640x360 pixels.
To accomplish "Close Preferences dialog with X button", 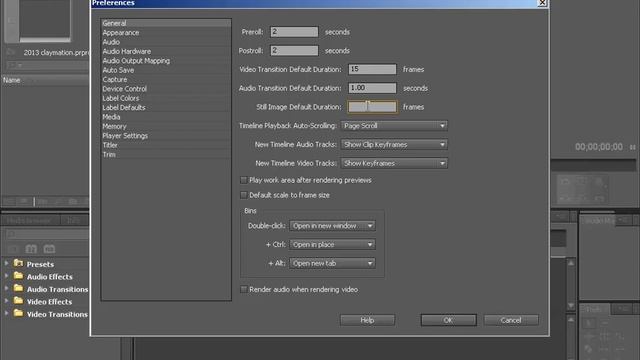I will click(x=542, y=3).
